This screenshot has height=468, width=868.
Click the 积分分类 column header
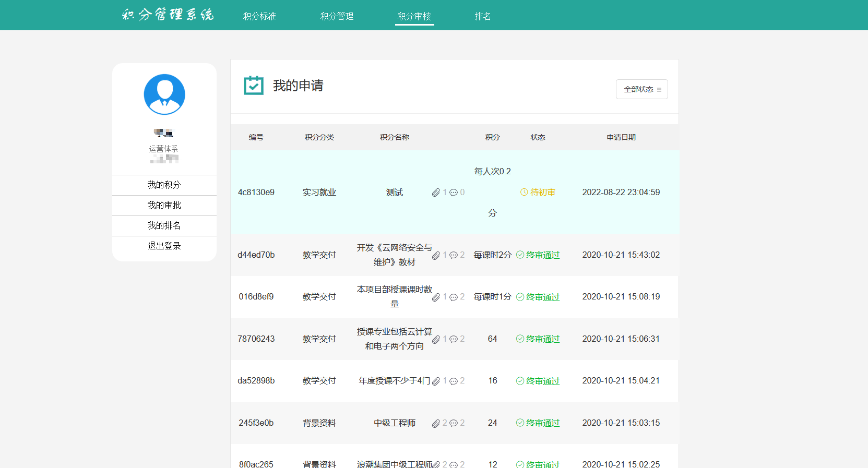pyautogui.click(x=319, y=137)
